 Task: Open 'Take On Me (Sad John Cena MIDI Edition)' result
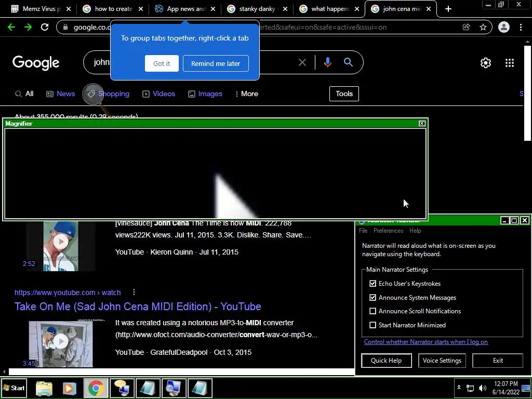138,307
